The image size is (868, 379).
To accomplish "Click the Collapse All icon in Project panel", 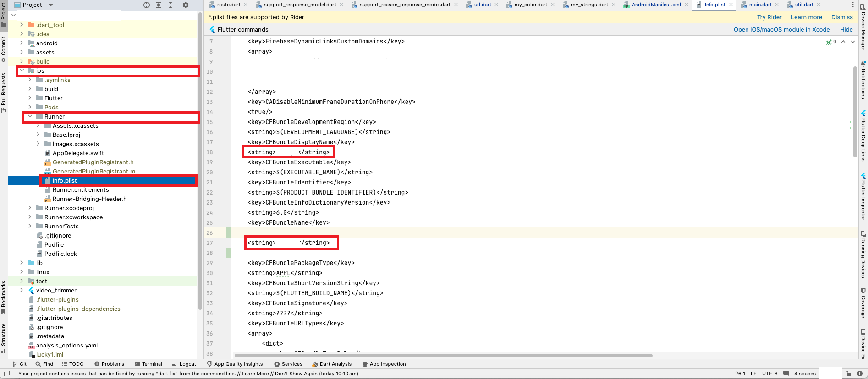I will [x=170, y=5].
